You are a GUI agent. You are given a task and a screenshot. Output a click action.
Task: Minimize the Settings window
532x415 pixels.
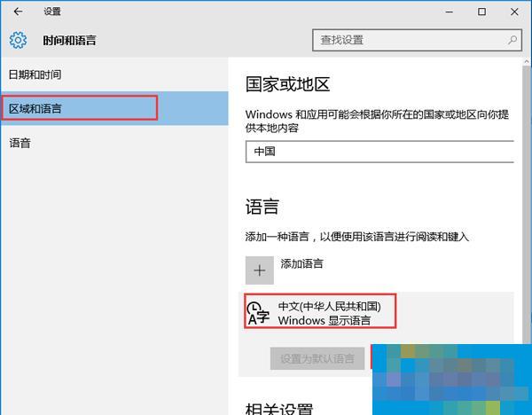coord(450,12)
